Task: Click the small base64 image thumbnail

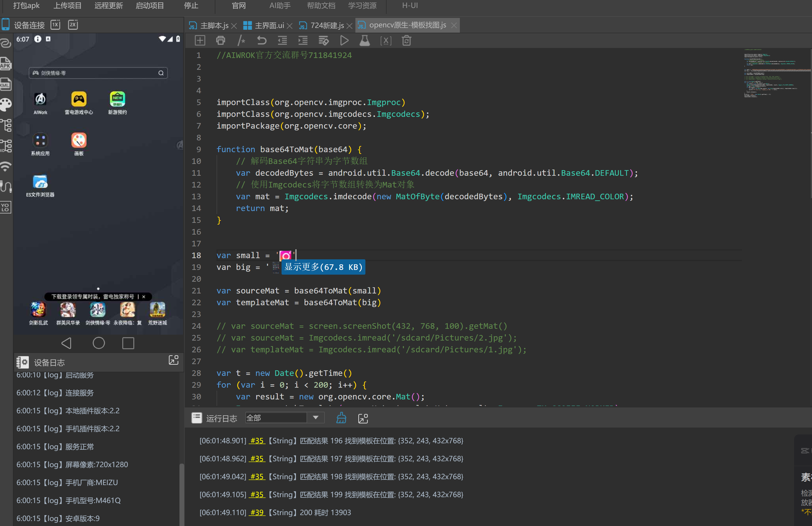Action: point(286,255)
